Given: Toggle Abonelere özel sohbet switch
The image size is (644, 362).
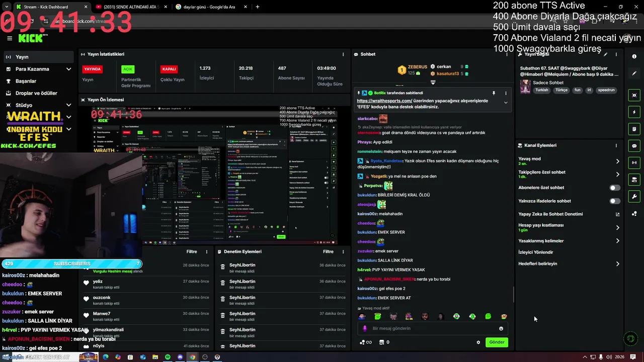Looking at the screenshot, I should 614,188.
